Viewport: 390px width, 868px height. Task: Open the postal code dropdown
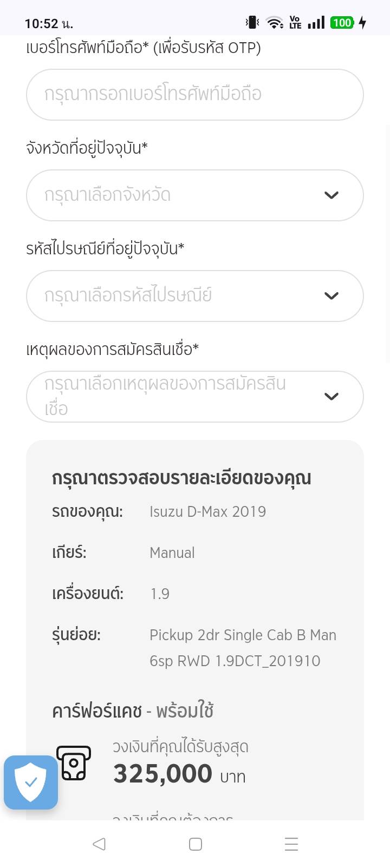tap(179, 296)
